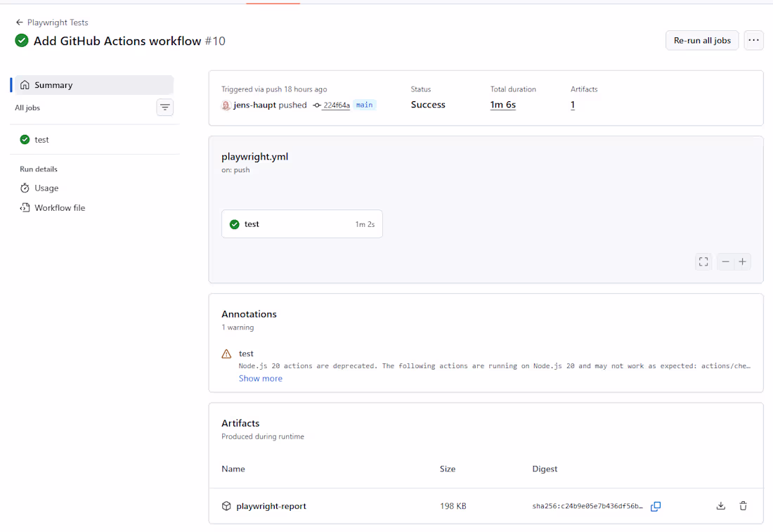The width and height of the screenshot is (773, 532).
Task: Click the 1m 6s total duration link
Action: coord(503,105)
